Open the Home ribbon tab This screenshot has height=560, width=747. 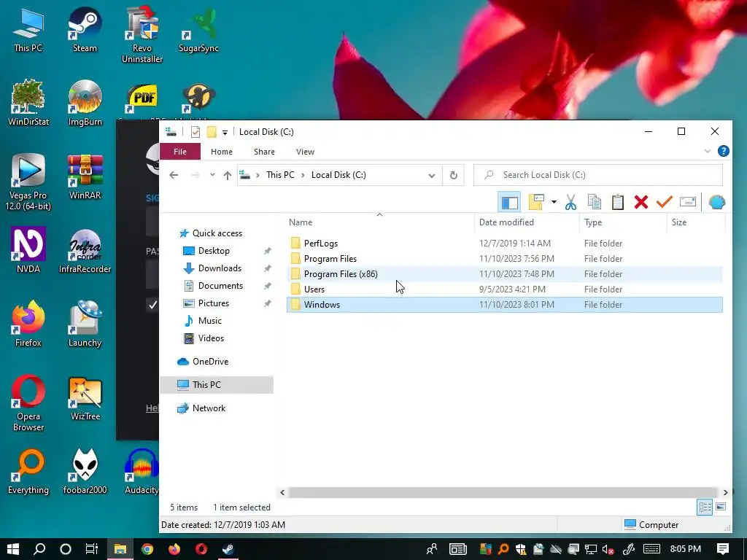222,152
